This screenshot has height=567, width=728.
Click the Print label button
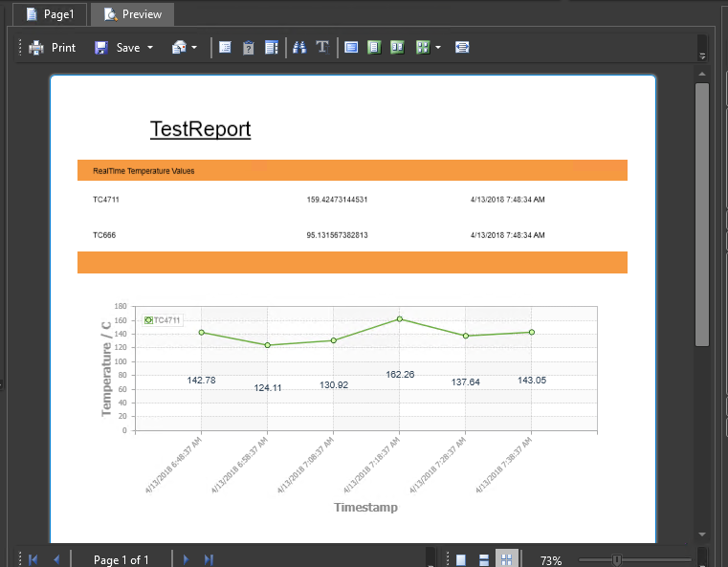[63, 47]
